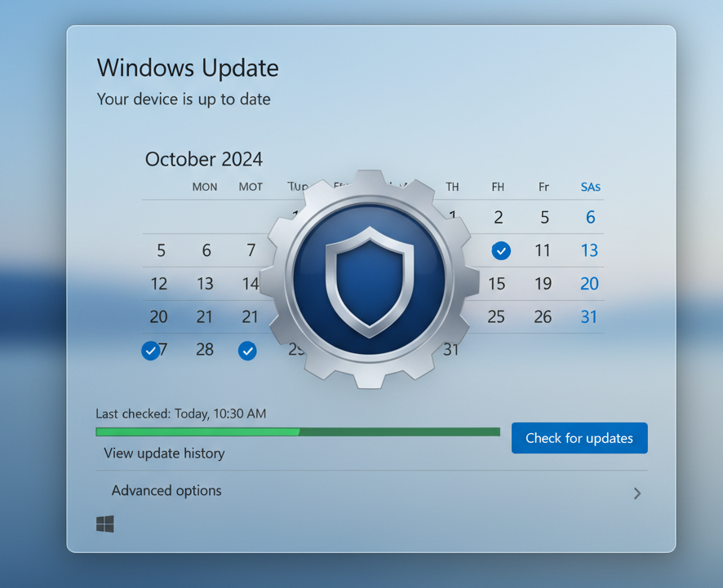Select date 19 in the calendar
Viewport: 723px width, 588px height.
[543, 284]
